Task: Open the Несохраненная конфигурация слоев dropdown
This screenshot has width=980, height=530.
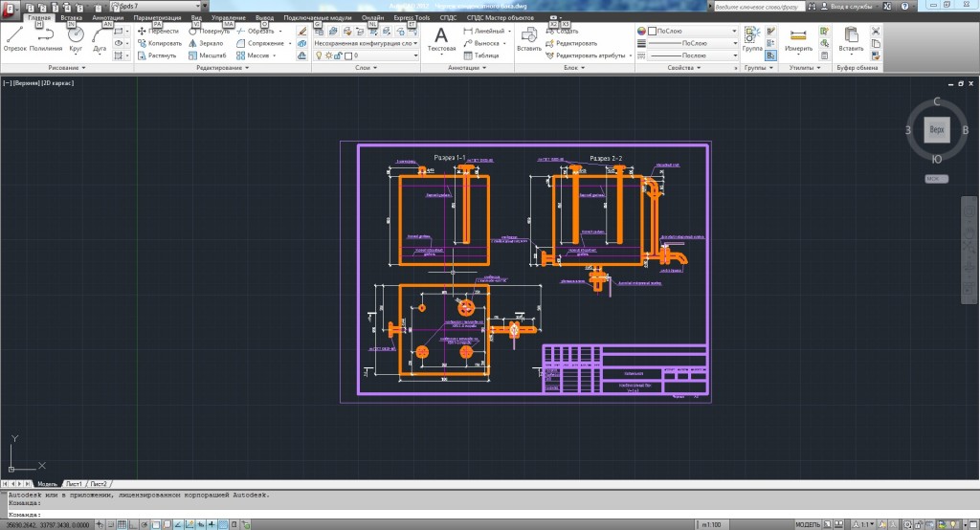Action: [x=366, y=43]
